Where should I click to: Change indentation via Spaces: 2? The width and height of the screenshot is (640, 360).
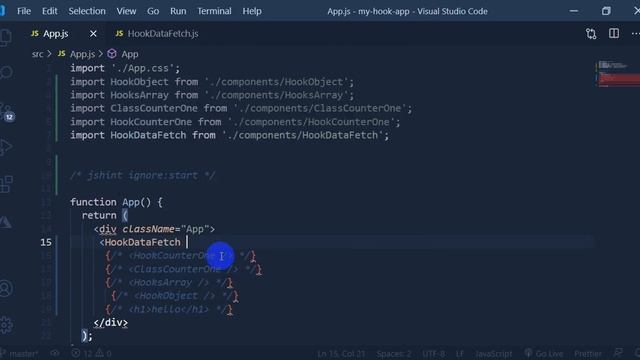tap(394, 354)
